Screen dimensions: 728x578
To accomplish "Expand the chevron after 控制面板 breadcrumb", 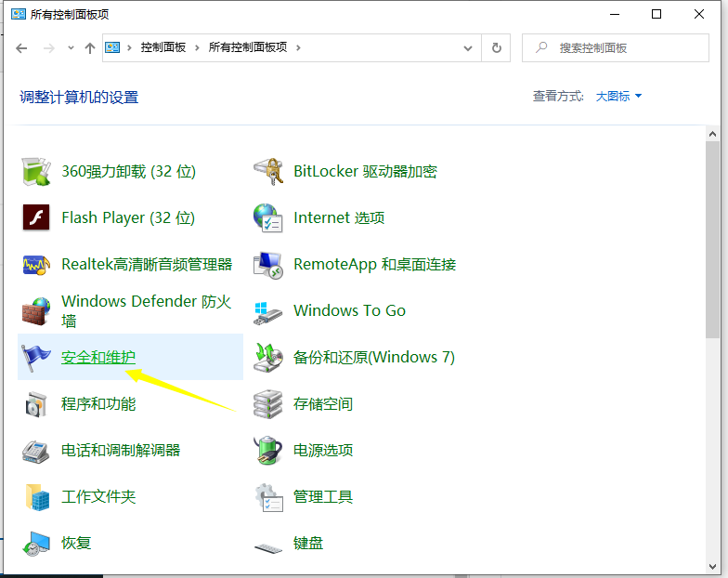I will (197, 47).
